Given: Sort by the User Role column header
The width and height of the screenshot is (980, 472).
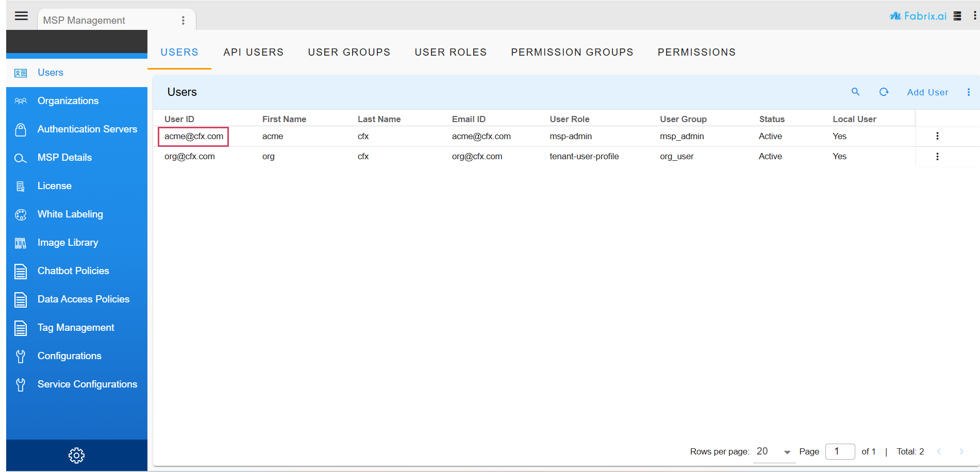Looking at the screenshot, I should pos(569,119).
